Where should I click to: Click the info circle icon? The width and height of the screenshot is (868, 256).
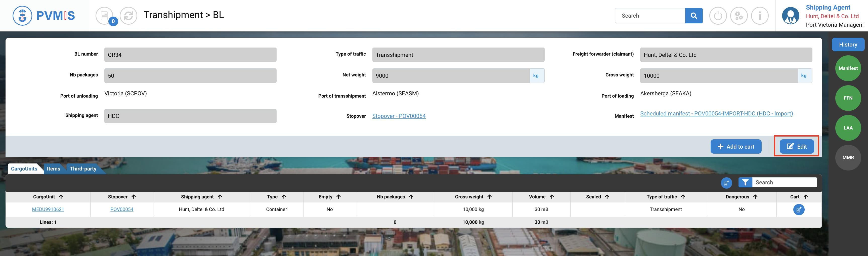tap(759, 16)
